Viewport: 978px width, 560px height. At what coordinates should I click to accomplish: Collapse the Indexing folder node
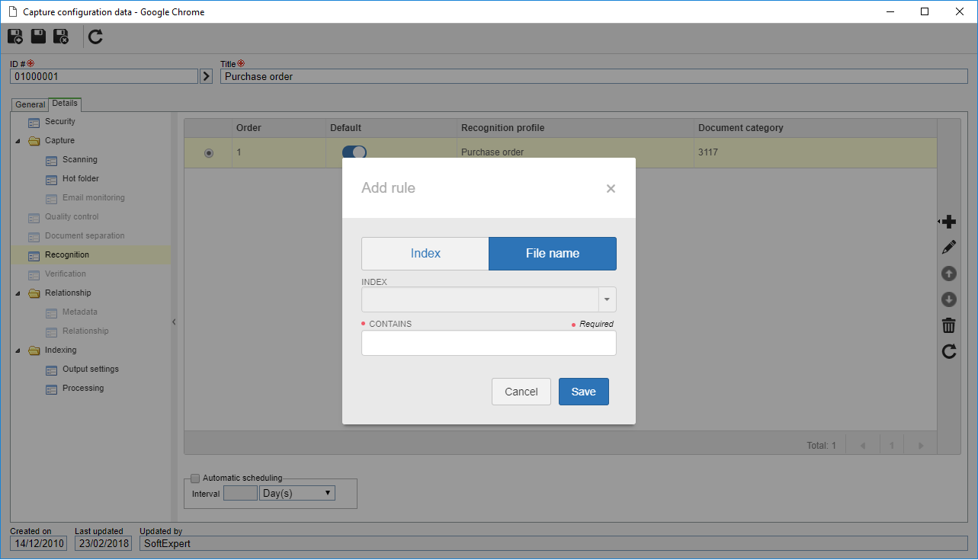click(18, 350)
